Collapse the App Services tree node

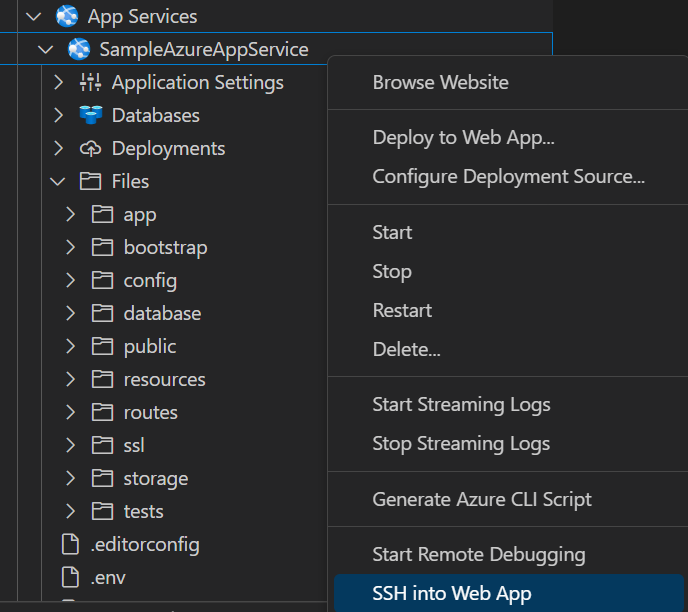tap(33, 16)
